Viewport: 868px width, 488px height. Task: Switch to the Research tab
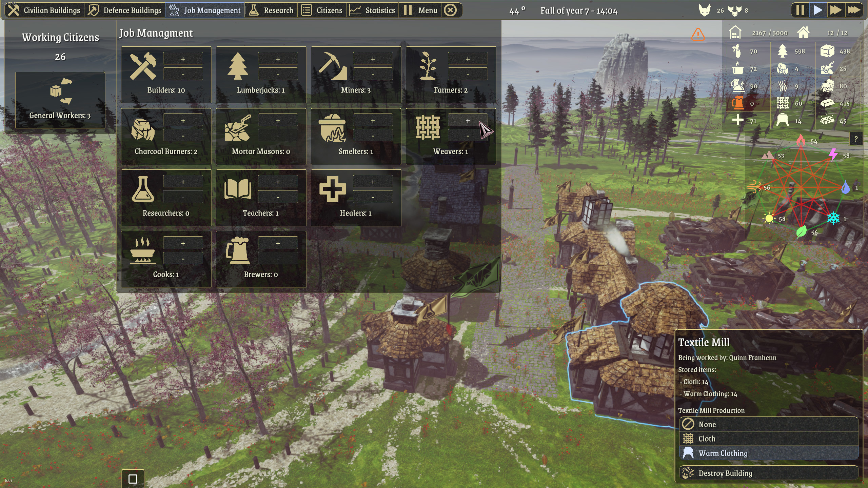coord(271,10)
